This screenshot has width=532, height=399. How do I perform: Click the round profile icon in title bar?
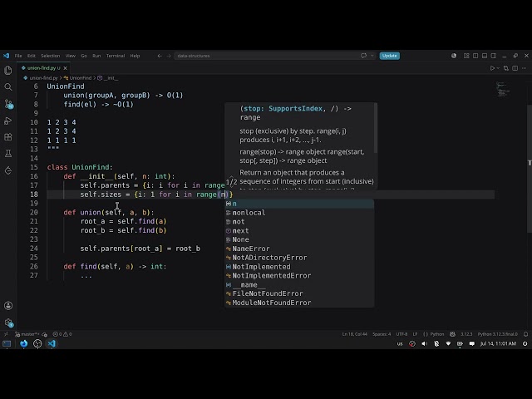coord(454,56)
